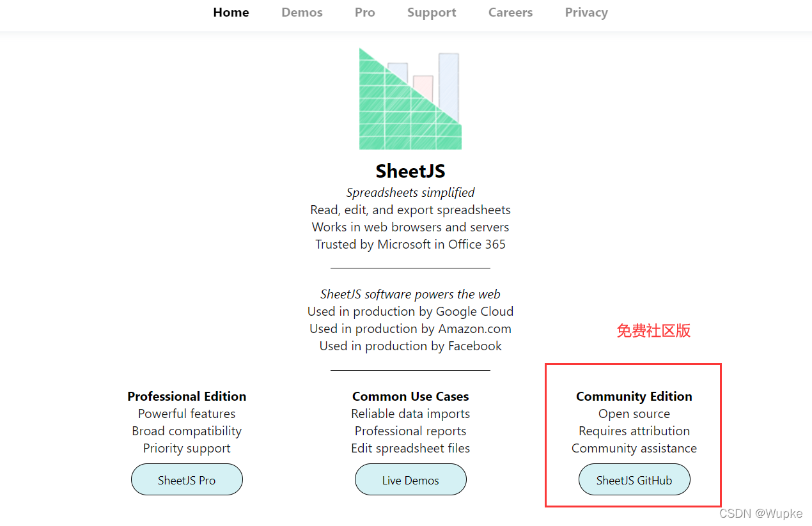Click 'Read, edit, and export spreadsheets' text
This screenshot has width=812, height=526.
pyautogui.click(x=410, y=210)
